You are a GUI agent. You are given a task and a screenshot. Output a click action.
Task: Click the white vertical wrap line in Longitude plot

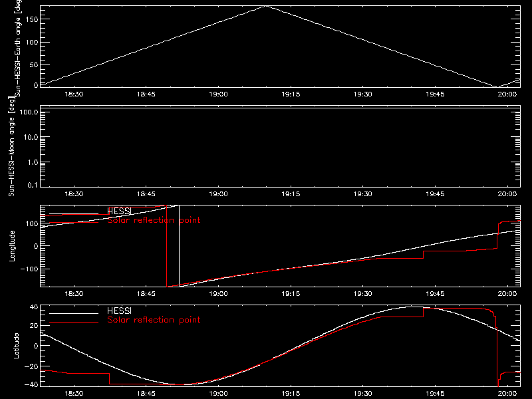179,246
